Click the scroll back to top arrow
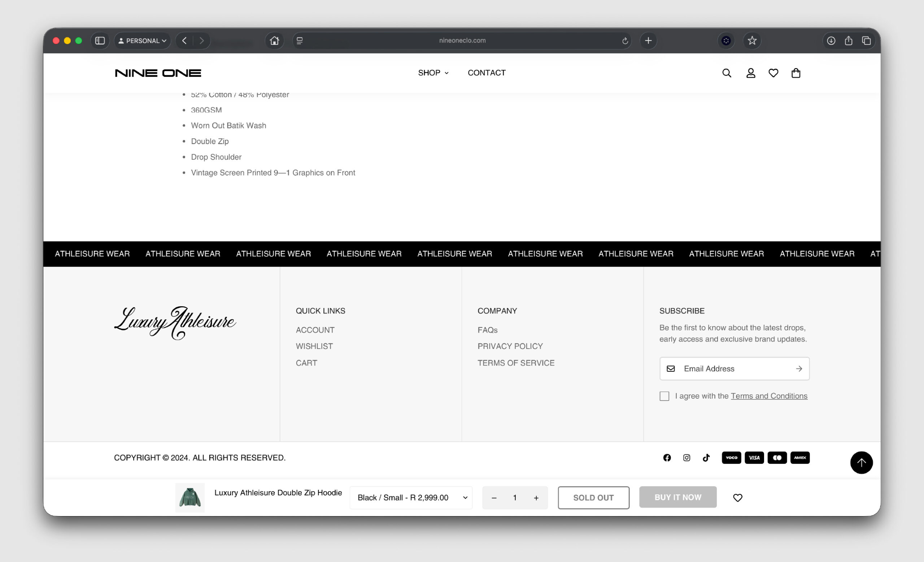The height and width of the screenshot is (562, 924). coord(861,463)
